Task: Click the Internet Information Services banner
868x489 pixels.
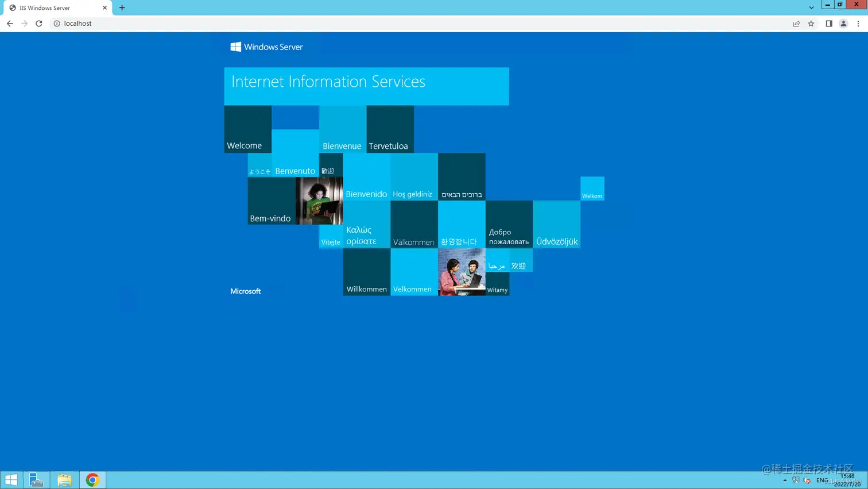Action: [x=366, y=86]
